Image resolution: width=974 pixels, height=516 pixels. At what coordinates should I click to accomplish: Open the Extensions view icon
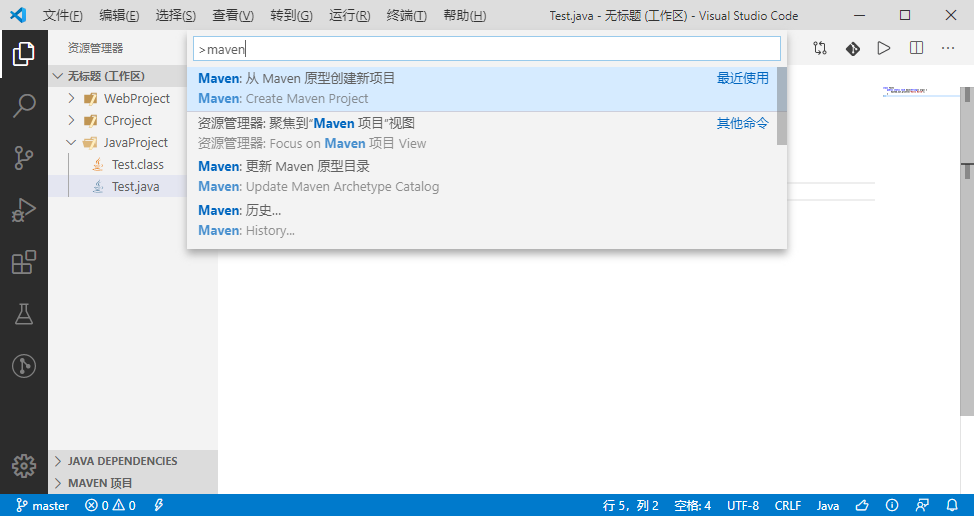coord(24,263)
